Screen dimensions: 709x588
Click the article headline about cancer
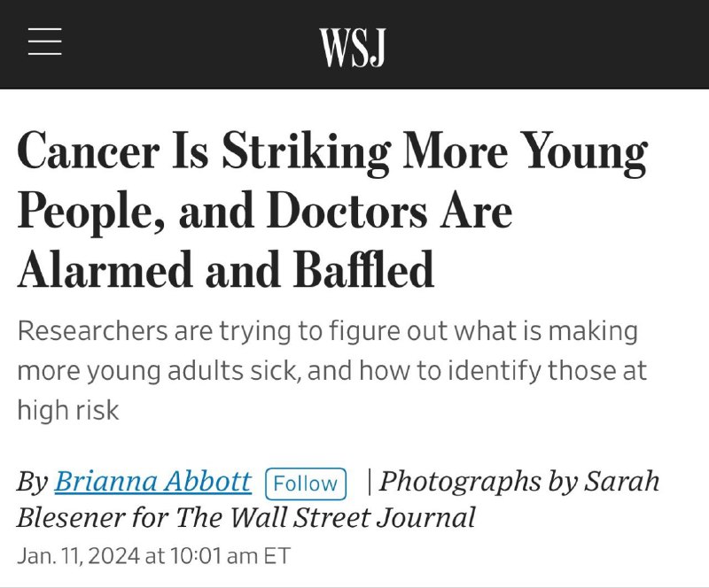click(333, 209)
